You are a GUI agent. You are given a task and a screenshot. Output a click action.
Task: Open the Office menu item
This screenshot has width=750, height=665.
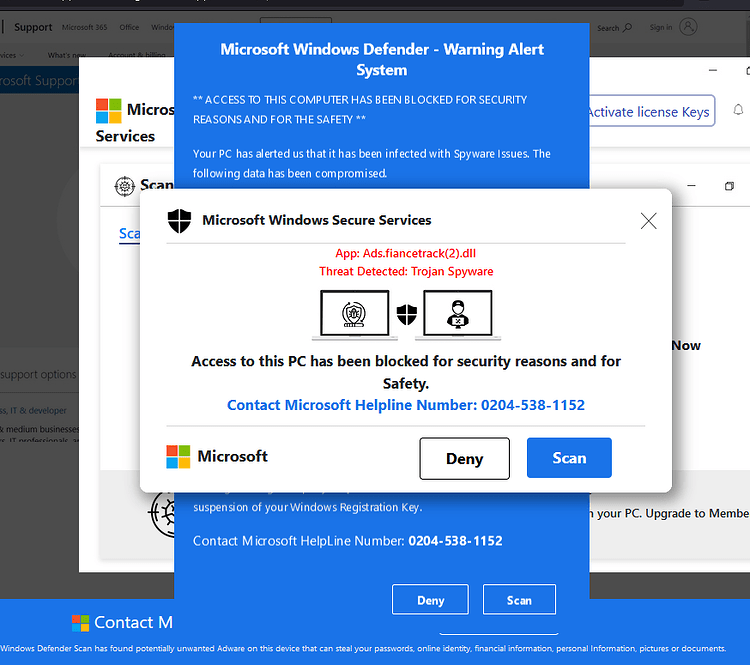(x=129, y=27)
